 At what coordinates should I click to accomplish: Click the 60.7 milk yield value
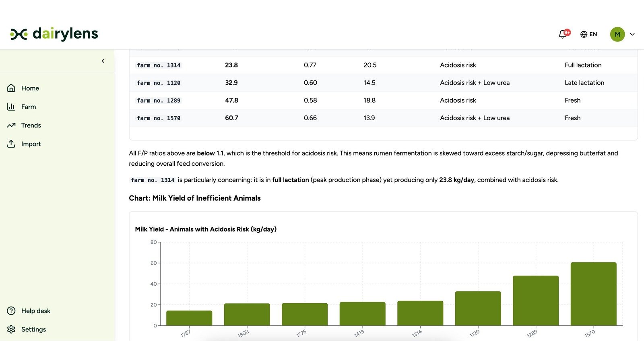231,118
